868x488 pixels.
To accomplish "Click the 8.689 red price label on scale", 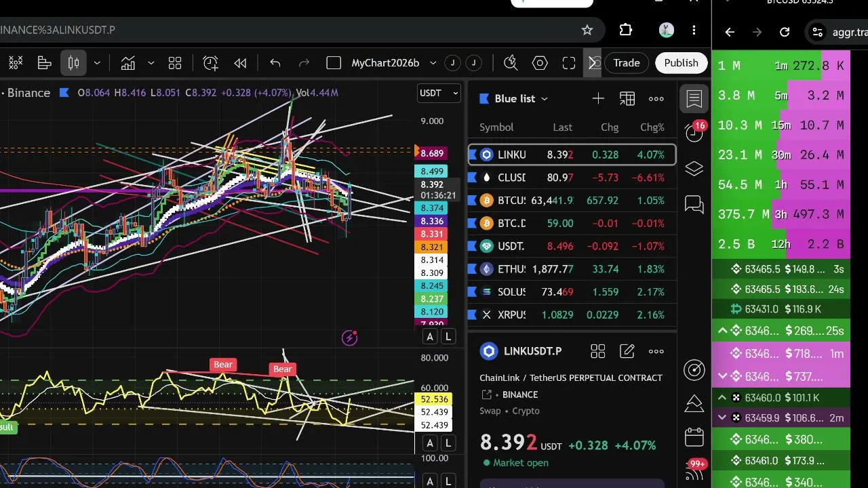I will coord(432,154).
